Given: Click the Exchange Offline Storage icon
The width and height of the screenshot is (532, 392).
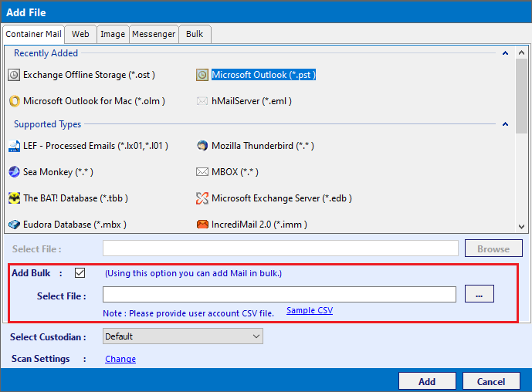Looking at the screenshot, I should [14, 75].
